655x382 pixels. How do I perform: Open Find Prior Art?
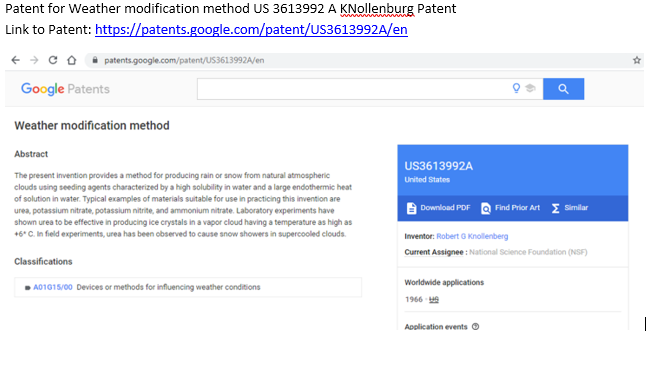pyautogui.click(x=510, y=208)
